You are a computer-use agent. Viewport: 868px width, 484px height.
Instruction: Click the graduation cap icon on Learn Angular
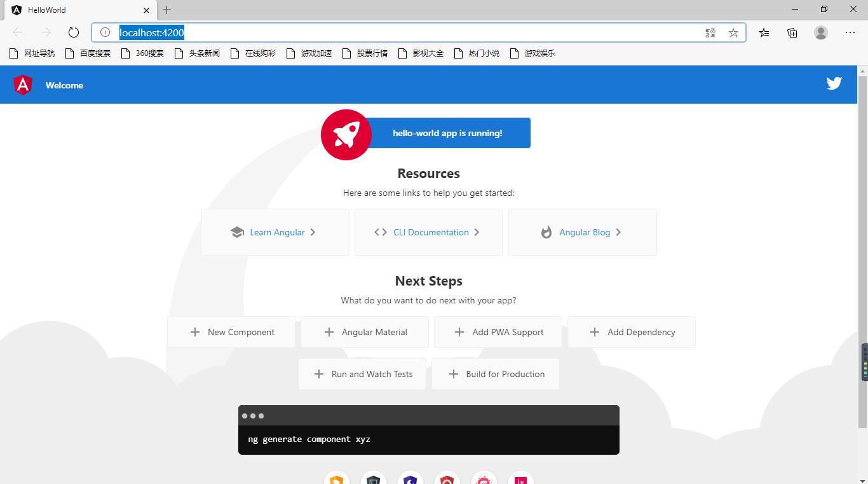(x=237, y=232)
